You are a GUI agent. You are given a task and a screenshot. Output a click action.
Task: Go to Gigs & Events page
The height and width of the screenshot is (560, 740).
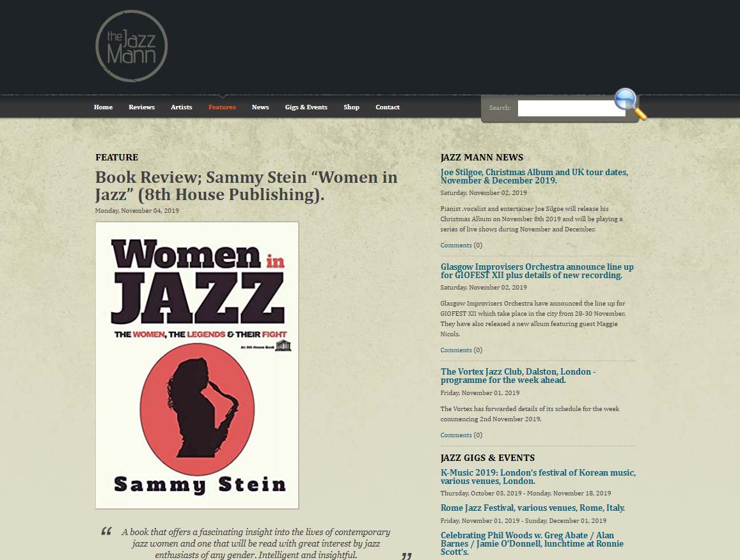pyautogui.click(x=306, y=107)
